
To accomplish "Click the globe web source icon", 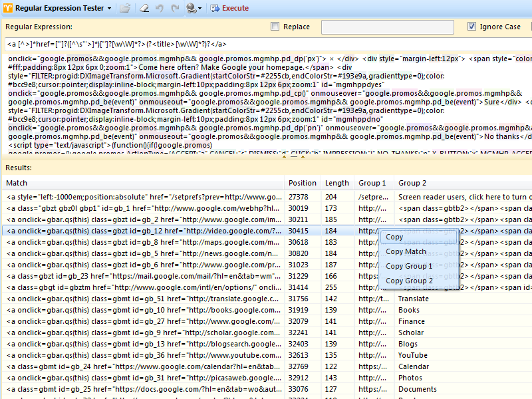I will point(191,8).
